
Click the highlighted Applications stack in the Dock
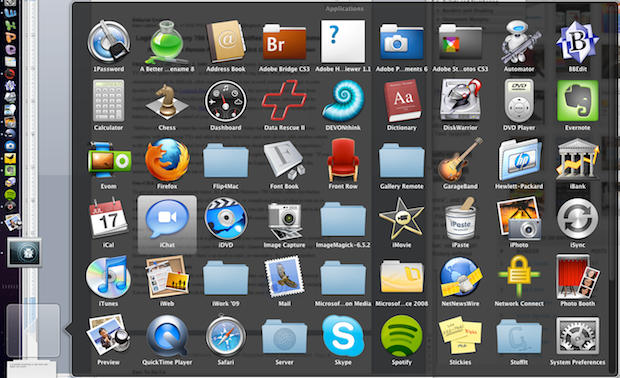click(33, 331)
